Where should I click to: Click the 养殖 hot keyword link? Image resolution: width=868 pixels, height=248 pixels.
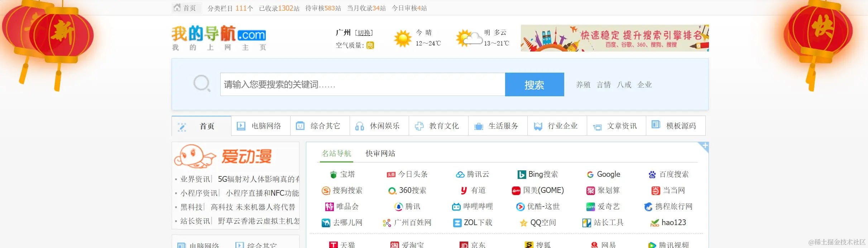(583, 85)
